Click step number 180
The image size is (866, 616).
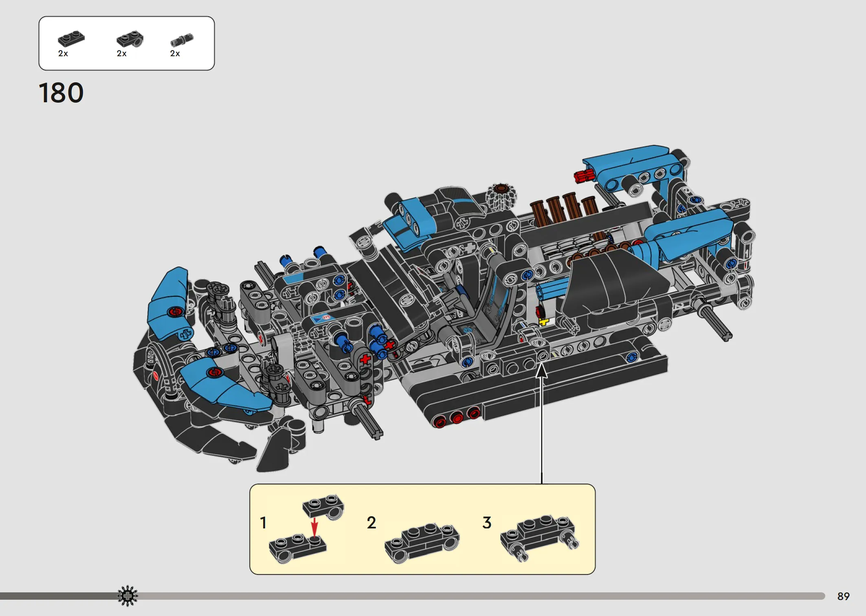61,93
